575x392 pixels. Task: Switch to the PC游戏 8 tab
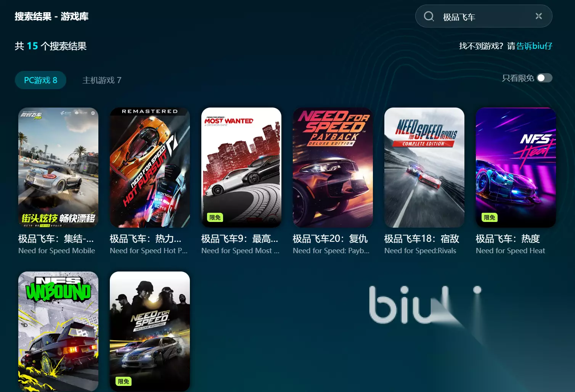(x=40, y=80)
